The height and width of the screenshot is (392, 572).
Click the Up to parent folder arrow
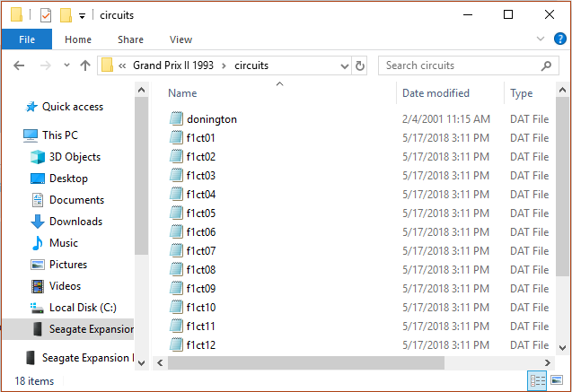coord(85,65)
